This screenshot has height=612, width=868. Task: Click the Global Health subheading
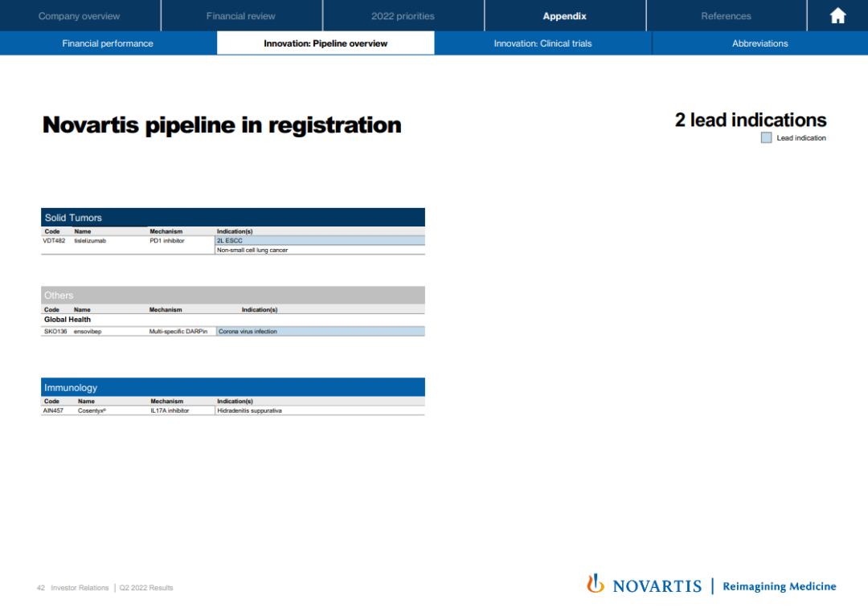[68, 320]
